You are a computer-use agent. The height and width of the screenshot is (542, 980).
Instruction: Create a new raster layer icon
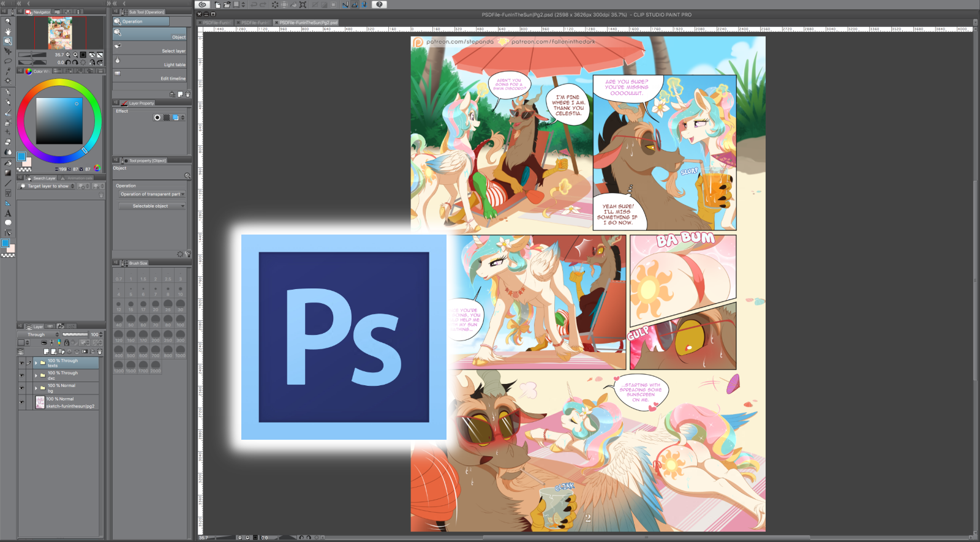[x=46, y=352]
